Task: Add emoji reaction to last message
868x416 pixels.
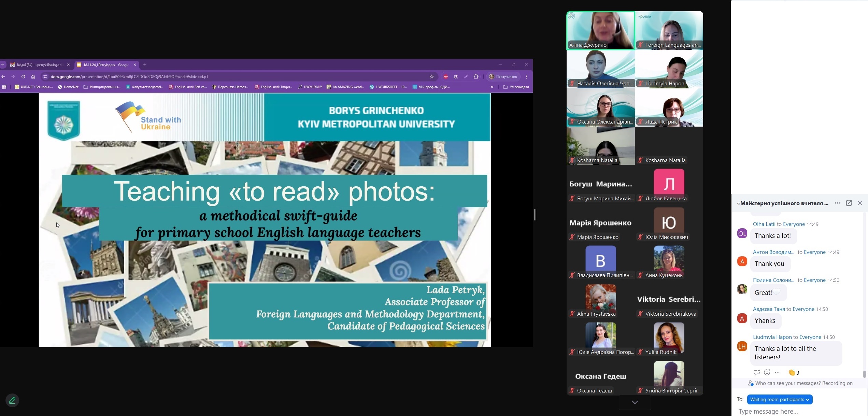Action: (x=767, y=372)
